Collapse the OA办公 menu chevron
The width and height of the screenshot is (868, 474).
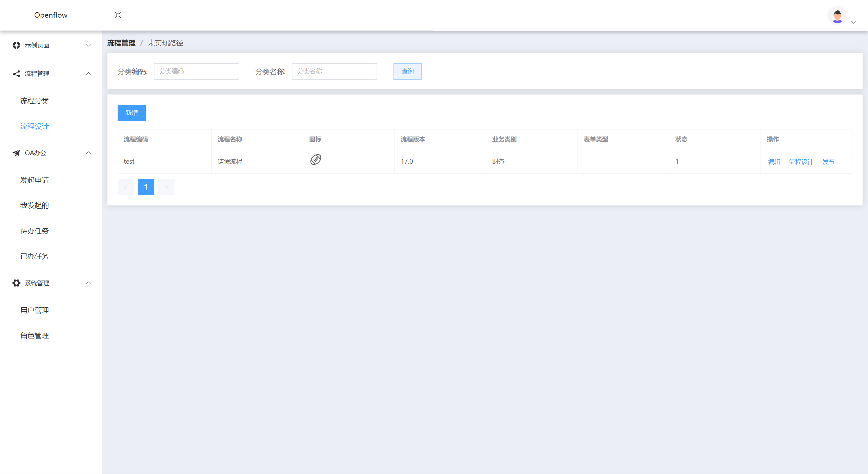88,153
